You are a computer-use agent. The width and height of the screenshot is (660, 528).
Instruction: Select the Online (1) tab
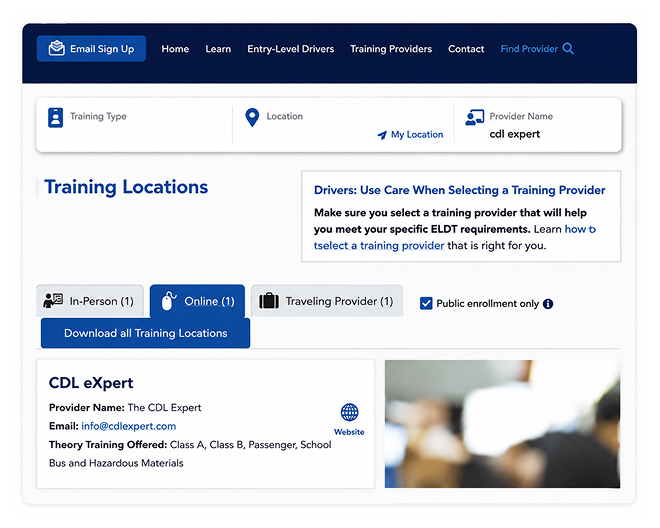pos(197,301)
